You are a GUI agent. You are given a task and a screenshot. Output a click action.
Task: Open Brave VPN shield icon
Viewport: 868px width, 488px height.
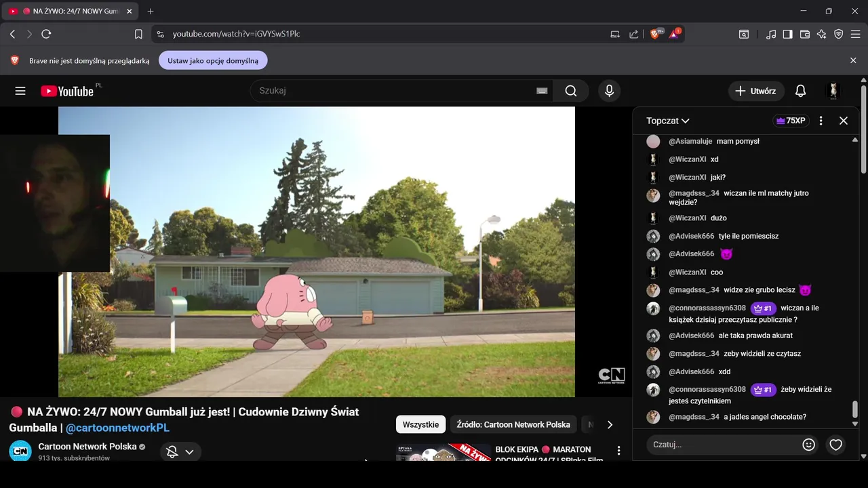click(x=839, y=34)
